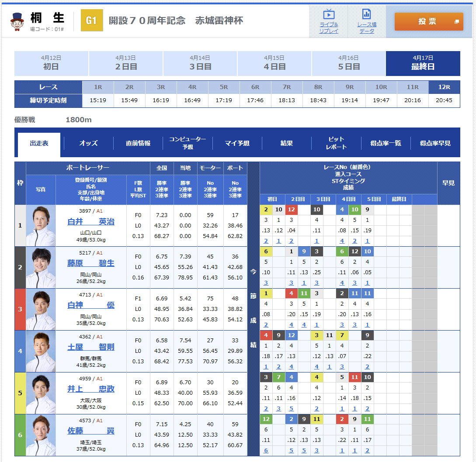Screen dimensions: 476x462
Task: Click the 優勝戦 race label
Action: [x=24, y=120]
